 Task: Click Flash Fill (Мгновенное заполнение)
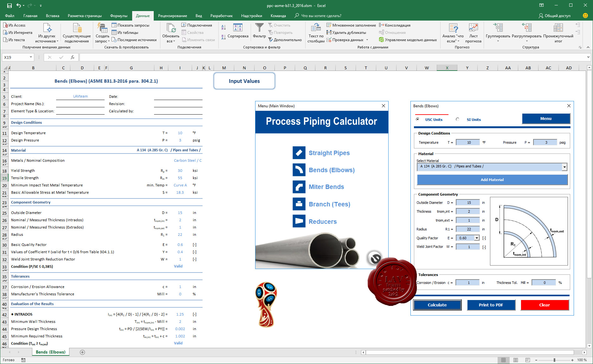point(351,25)
